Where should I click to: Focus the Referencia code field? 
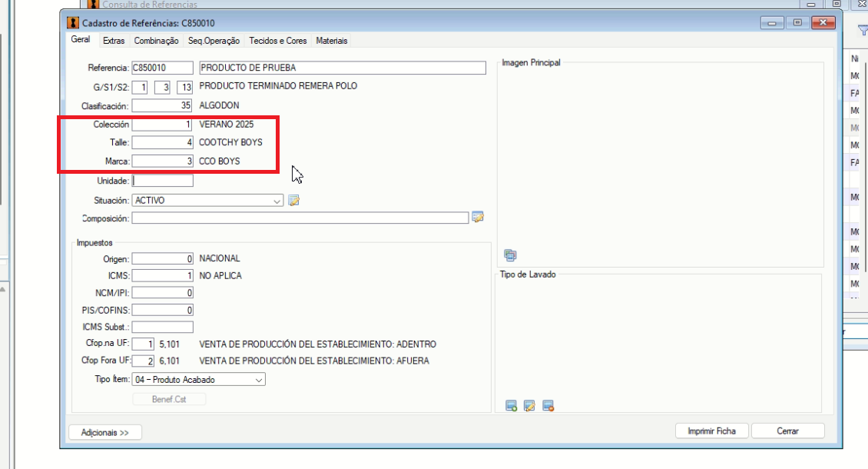pos(162,68)
